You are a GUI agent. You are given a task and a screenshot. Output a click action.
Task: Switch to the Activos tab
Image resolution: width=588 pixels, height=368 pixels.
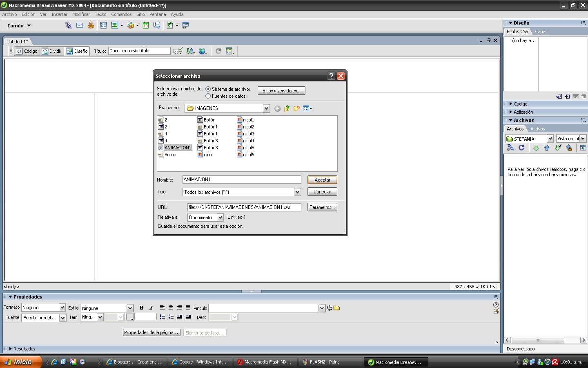[537, 129]
